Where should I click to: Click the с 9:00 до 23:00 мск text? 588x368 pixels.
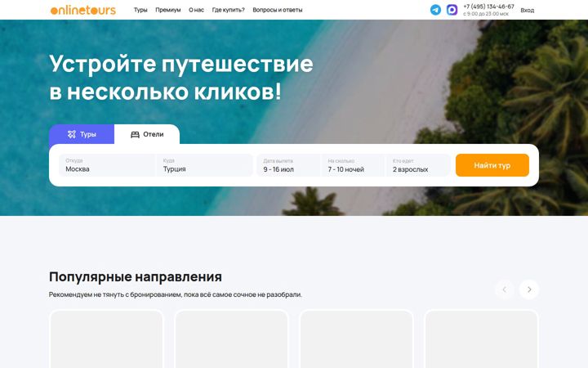coord(486,14)
